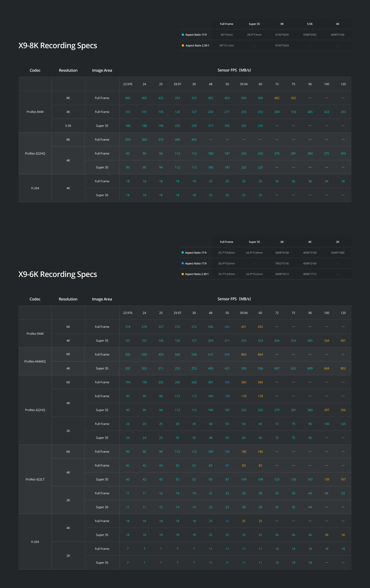Viewport: 370px width, 588px height.
Task: Click the orange "431" ProRes RAW cell
Action: [244, 327]
